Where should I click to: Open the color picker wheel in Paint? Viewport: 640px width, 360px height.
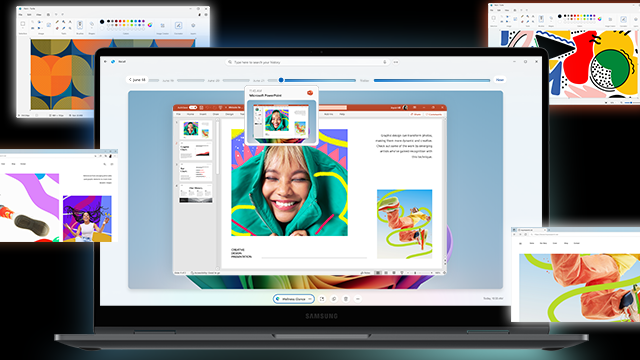pos(150,25)
